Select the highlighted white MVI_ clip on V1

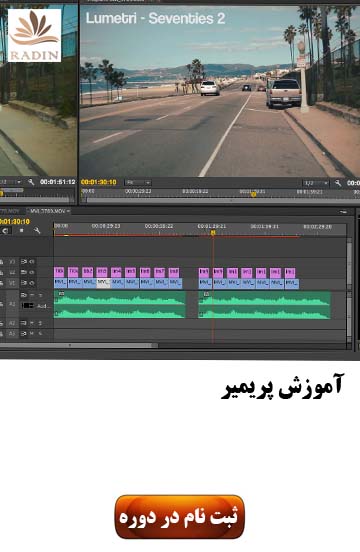103,283
